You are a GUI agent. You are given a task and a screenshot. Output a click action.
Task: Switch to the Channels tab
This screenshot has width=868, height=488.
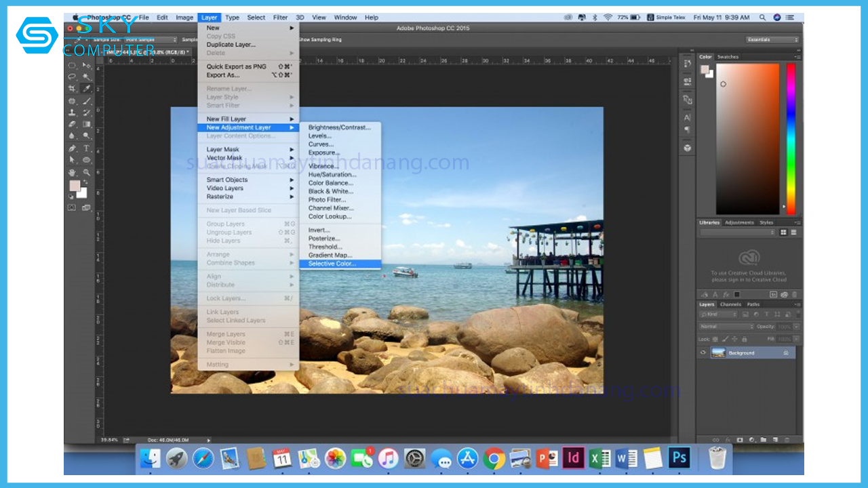[730, 304]
